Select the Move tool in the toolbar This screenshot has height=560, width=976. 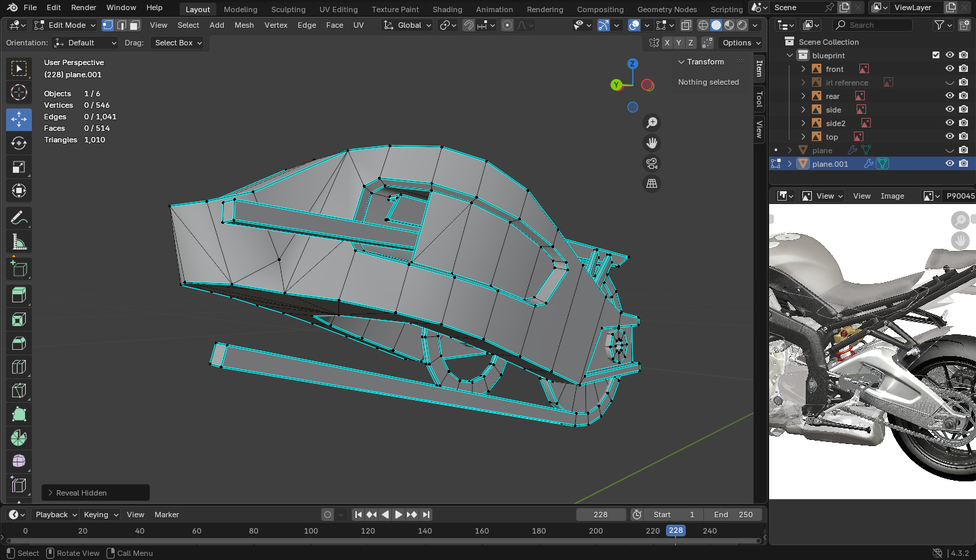pos(19,119)
